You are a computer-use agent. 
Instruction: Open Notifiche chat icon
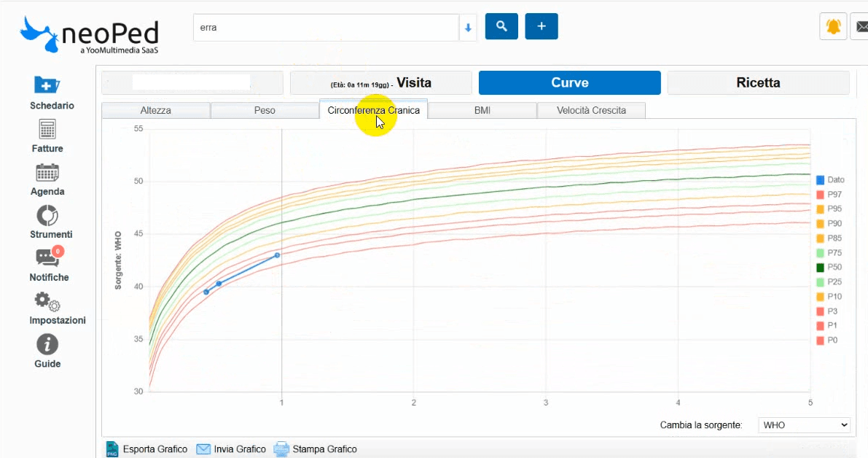[47, 258]
